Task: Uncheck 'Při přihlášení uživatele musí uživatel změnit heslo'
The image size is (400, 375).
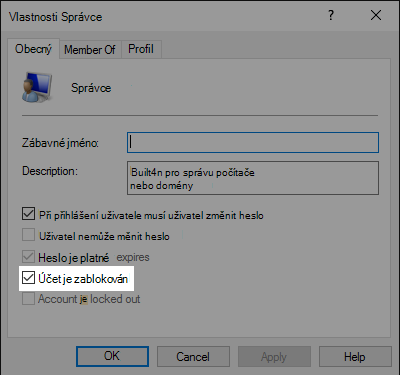Action: point(28,214)
